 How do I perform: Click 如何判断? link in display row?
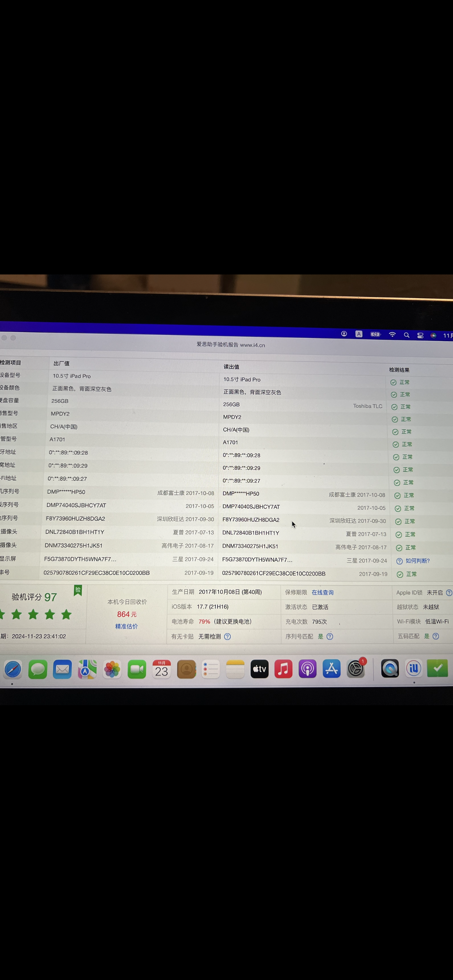(417, 561)
